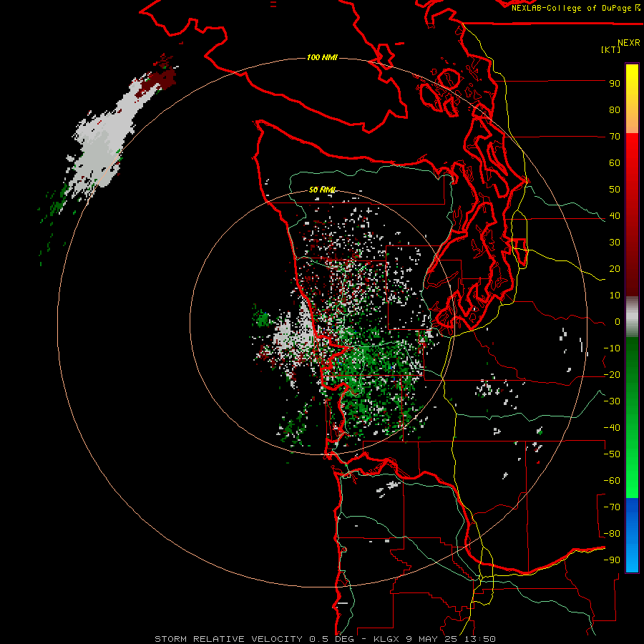Select the -80 value on the velocity scale

pyautogui.click(x=612, y=534)
